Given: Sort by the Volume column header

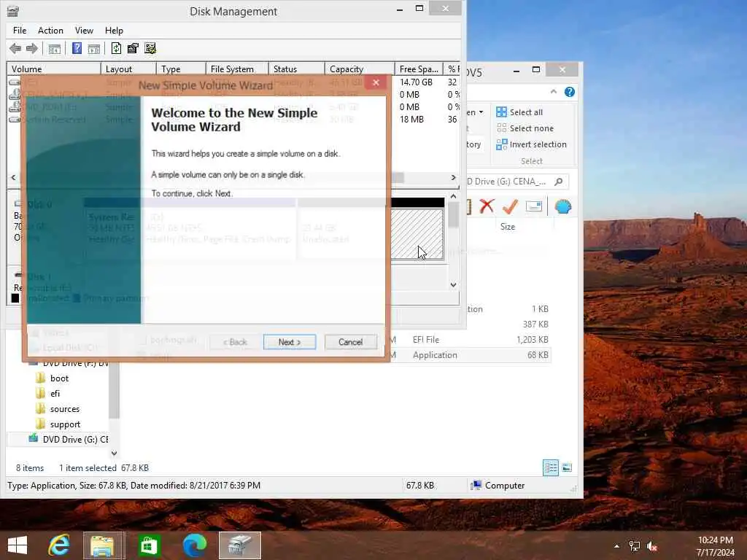Looking at the screenshot, I should (53, 69).
